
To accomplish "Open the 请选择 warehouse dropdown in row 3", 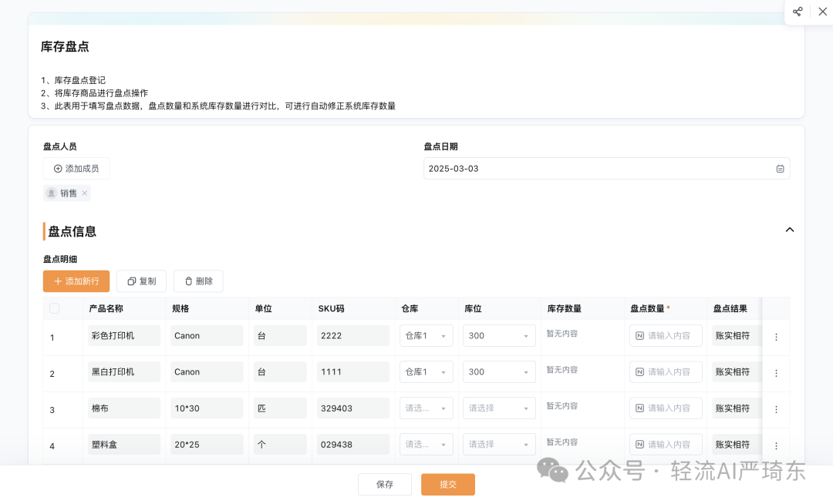I will tap(426, 408).
